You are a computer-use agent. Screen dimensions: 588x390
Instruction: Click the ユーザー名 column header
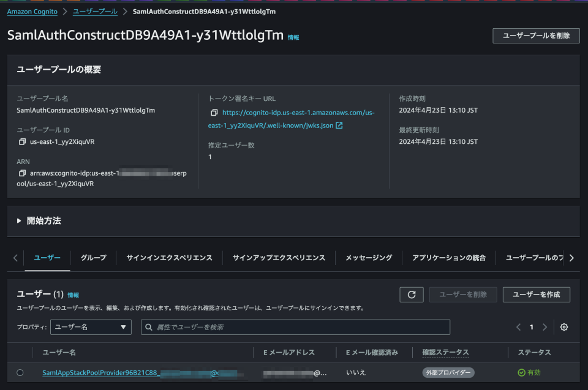click(x=59, y=353)
